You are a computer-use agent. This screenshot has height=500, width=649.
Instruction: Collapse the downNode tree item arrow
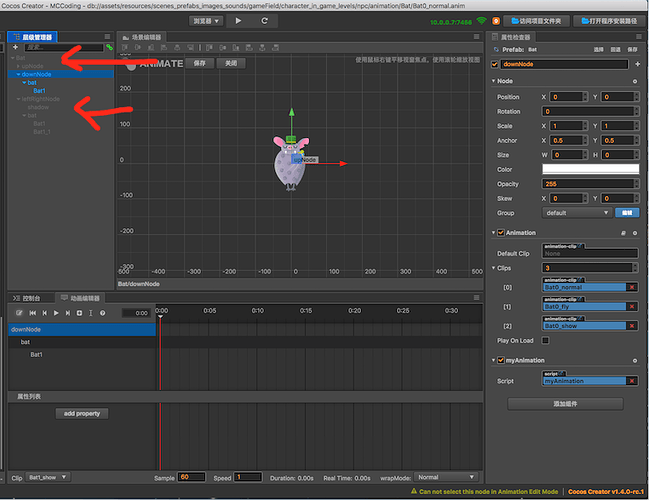click(x=18, y=75)
